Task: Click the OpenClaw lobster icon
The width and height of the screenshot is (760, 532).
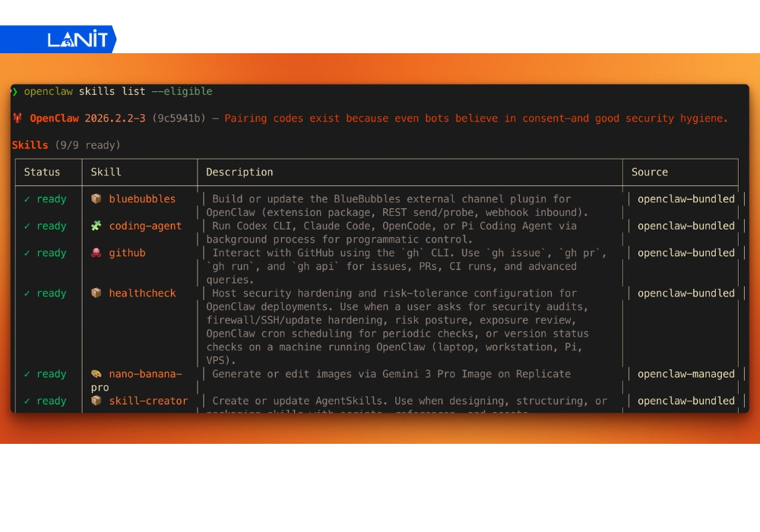Action: [17, 119]
